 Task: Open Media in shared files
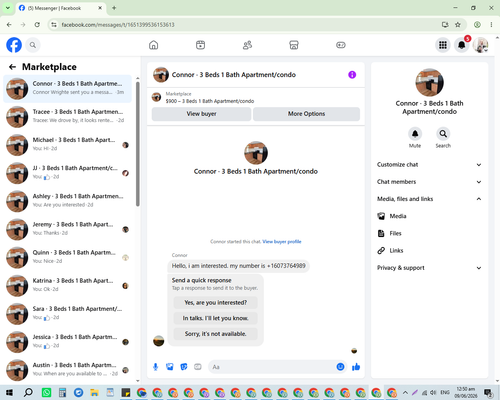(429, 216)
